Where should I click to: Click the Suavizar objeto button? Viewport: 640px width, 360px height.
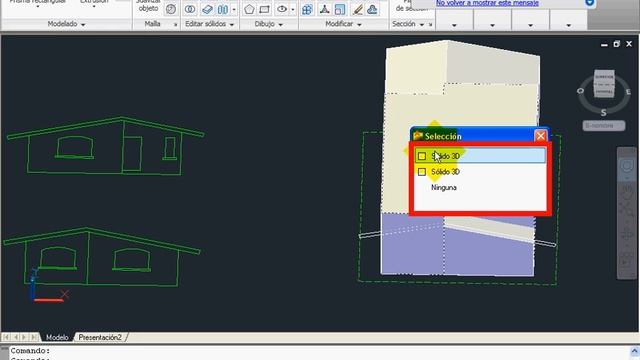[x=149, y=6]
